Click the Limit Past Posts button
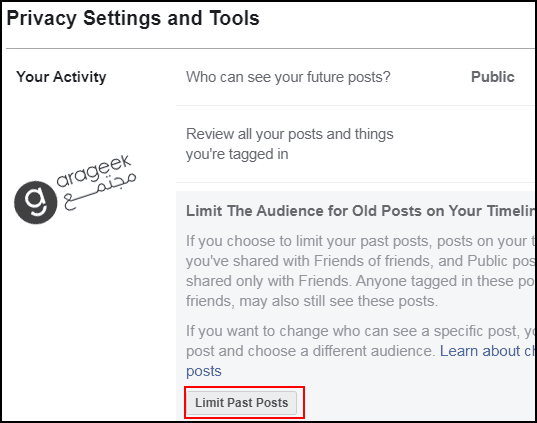Viewport: 537px width, 423px height. click(x=241, y=403)
